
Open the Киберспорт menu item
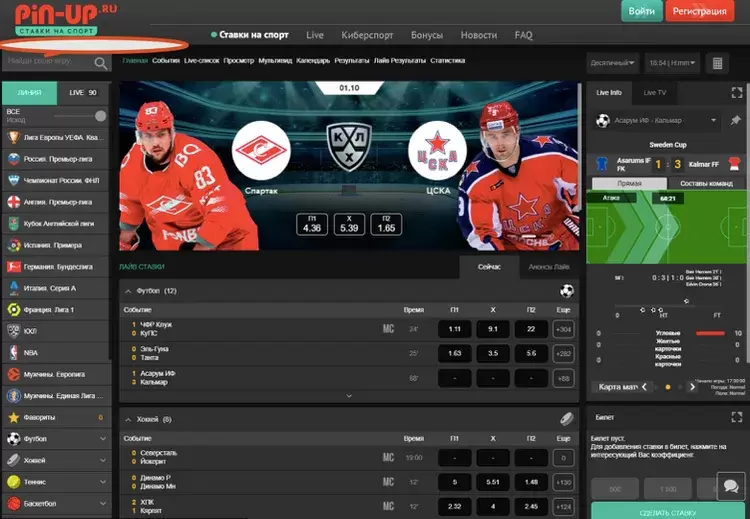pos(367,35)
